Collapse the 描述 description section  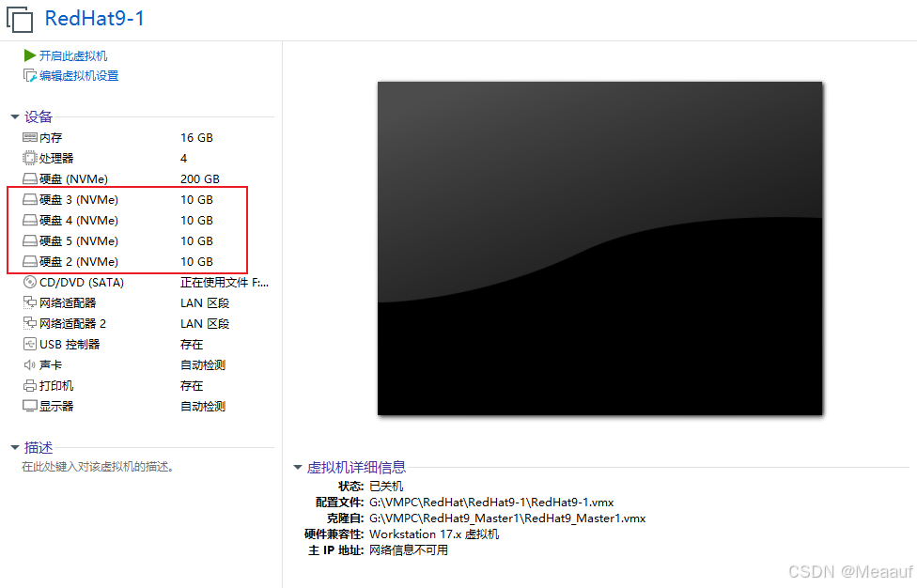click(15, 448)
